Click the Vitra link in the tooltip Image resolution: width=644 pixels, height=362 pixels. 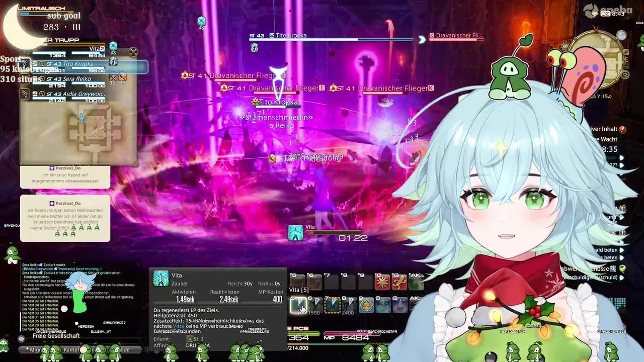tap(179, 326)
